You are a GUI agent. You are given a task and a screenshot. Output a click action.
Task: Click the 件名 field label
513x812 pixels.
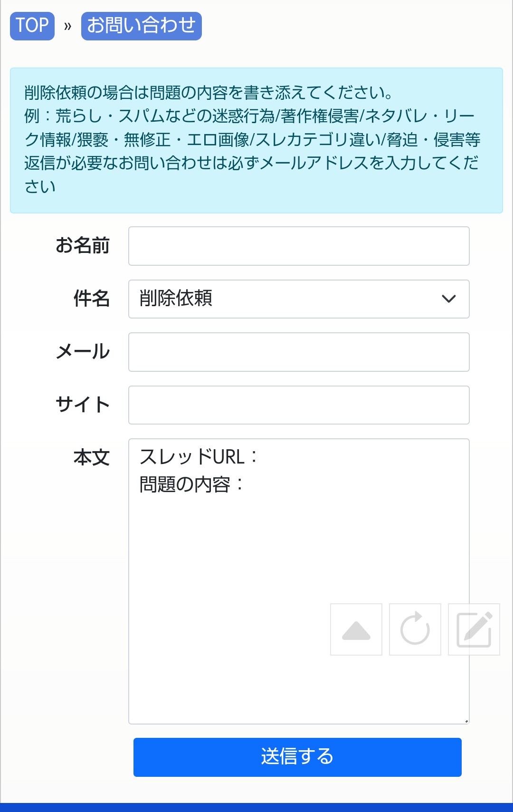click(x=92, y=299)
